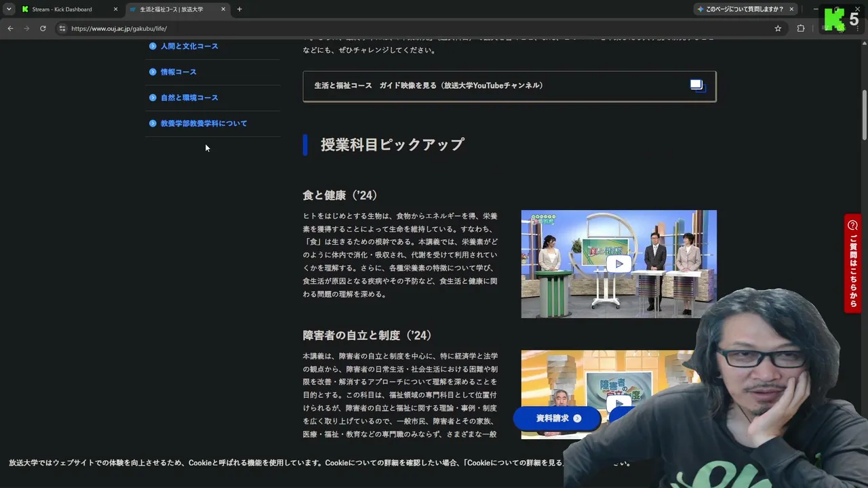Dismiss the このページについて質問しますか prompt
This screenshot has height=488, width=868.
click(x=791, y=9)
